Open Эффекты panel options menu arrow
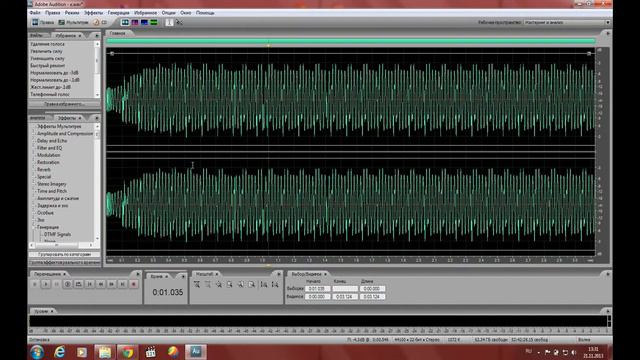 coord(97,118)
